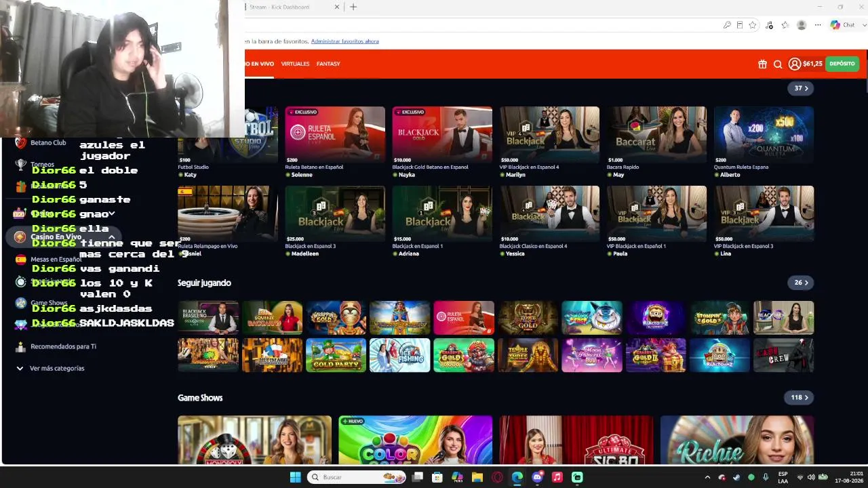Open the site search magnifier icon

778,64
